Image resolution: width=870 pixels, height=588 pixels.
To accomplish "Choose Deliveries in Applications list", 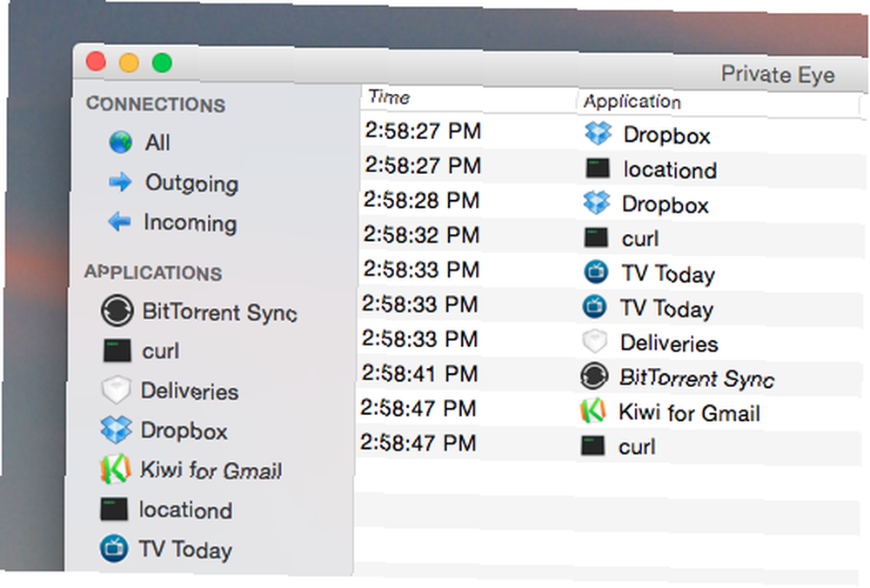I will click(190, 391).
